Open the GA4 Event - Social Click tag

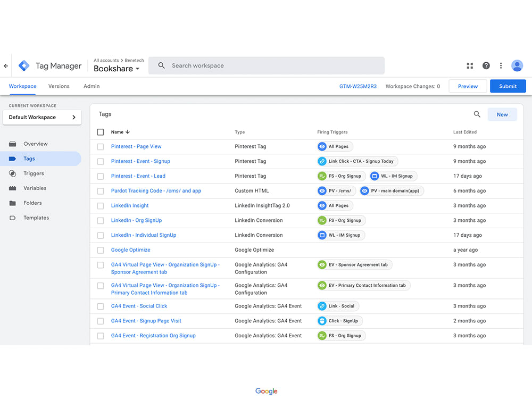pos(139,306)
